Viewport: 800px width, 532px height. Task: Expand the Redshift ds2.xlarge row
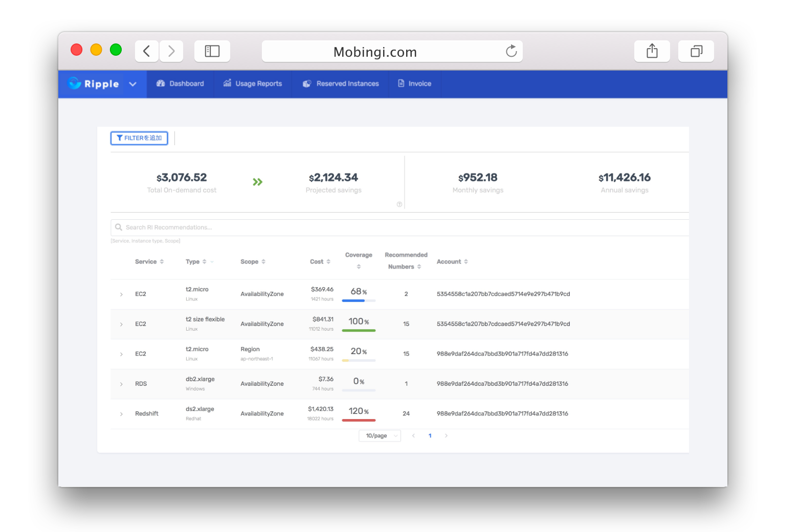pyautogui.click(x=121, y=414)
